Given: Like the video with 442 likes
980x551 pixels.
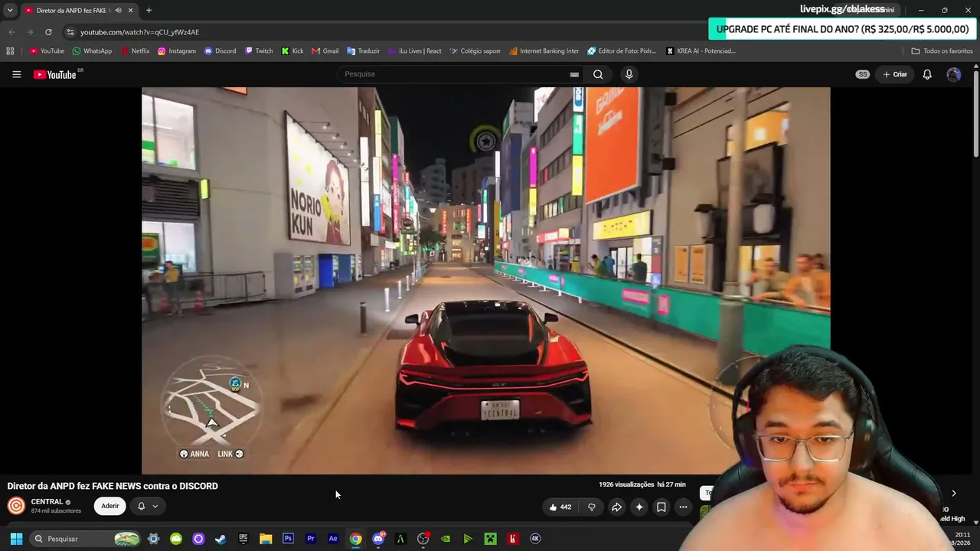Looking at the screenshot, I should [x=560, y=507].
